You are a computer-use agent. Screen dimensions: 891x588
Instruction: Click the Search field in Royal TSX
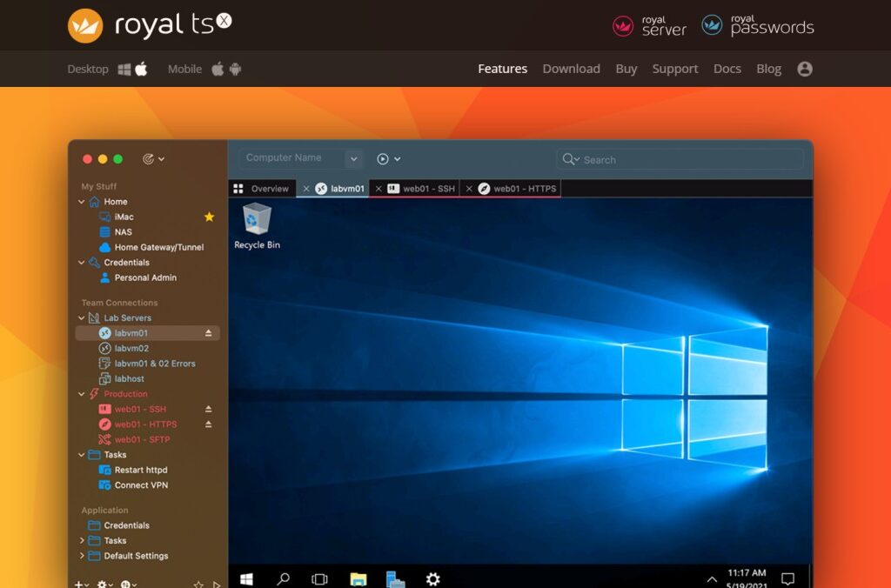(x=680, y=160)
